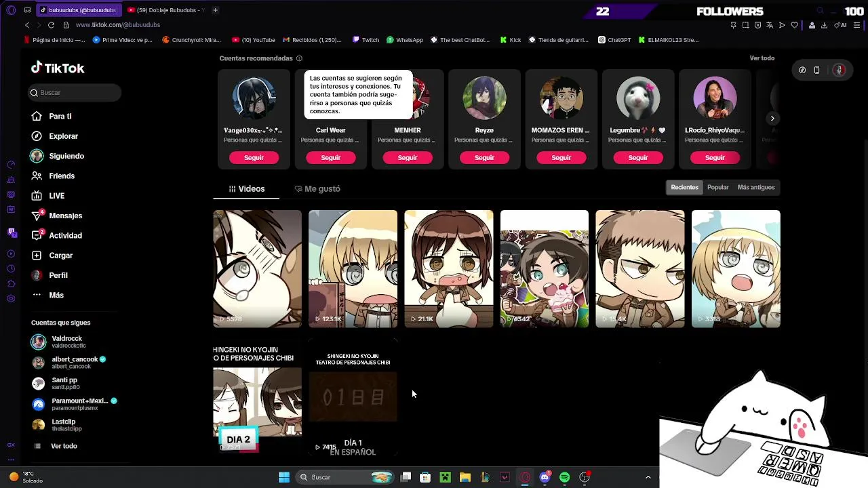Open video thumbnail with 123.1K views
The image size is (868, 488).
pos(353,269)
